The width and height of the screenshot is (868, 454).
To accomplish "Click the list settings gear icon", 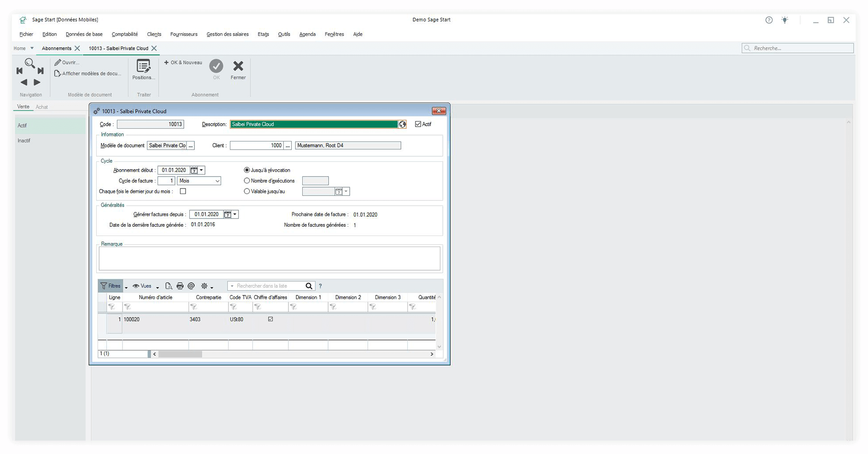I will pos(204,286).
